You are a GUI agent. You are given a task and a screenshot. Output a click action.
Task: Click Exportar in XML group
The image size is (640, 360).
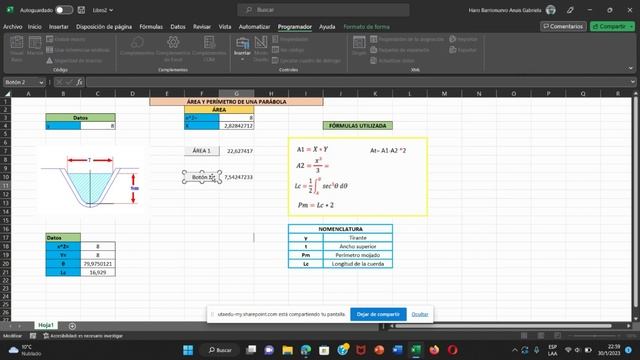click(463, 50)
